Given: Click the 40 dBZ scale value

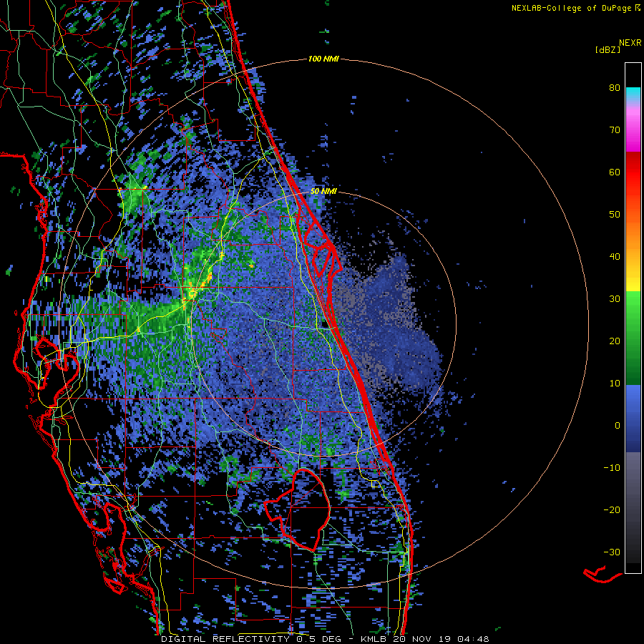Looking at the screenshot, I should [615, 257].
